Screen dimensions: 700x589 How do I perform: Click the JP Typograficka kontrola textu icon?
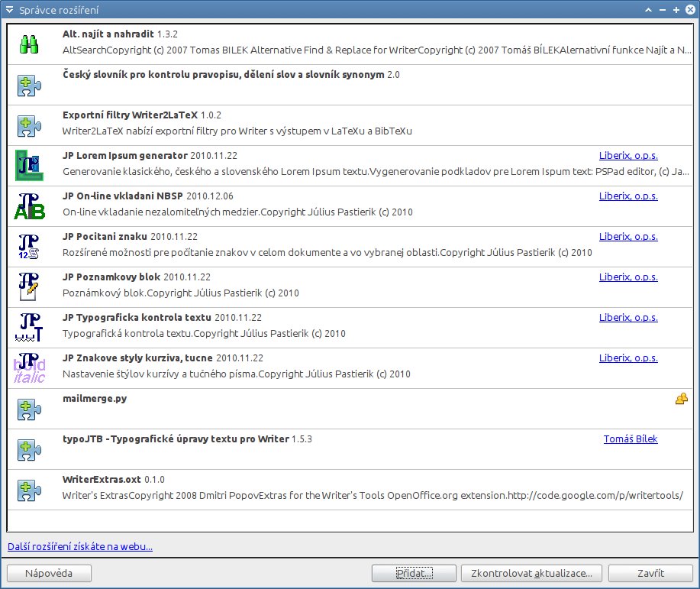click(29, 328)
